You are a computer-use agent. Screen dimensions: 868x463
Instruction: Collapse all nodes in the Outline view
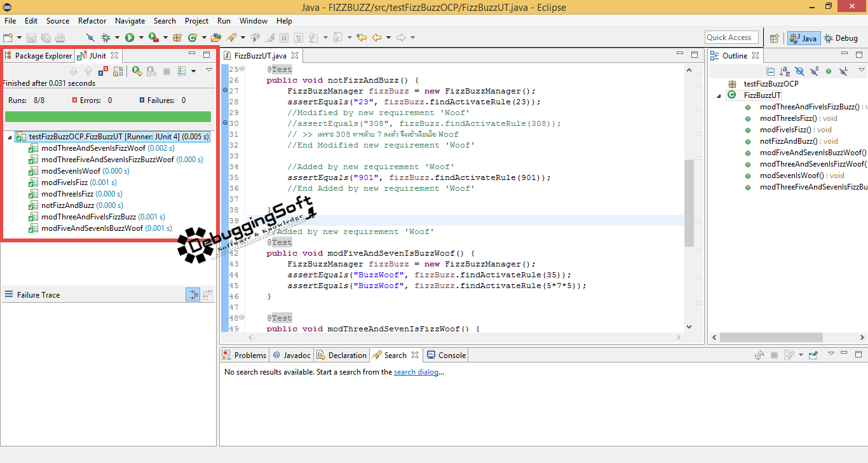[x=771, y=71]
